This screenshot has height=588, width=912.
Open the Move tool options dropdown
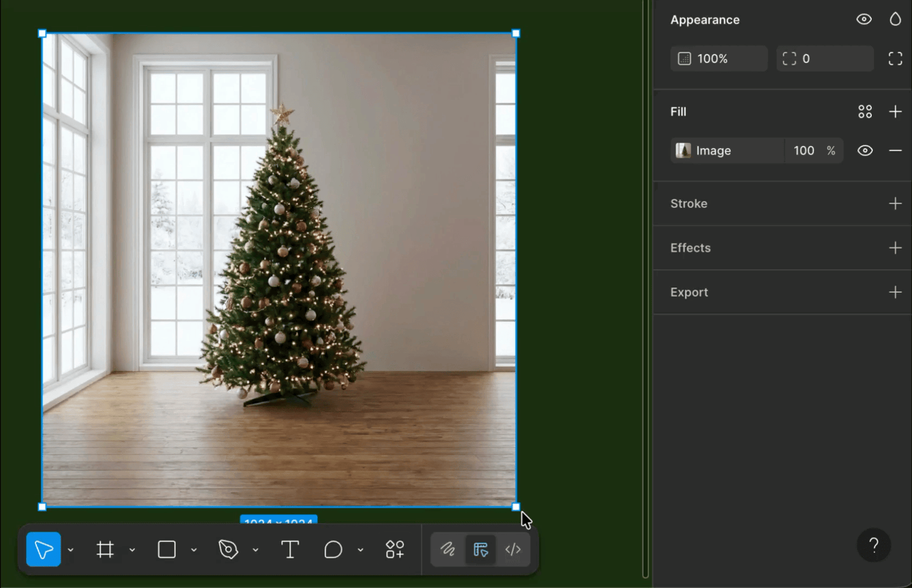click(x=70, y=550)
